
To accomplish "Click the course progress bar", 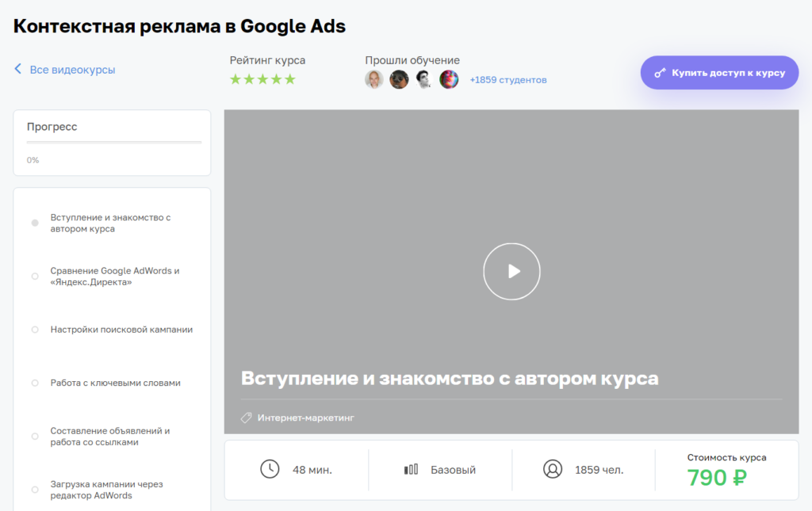I will (x=113, y=143).
